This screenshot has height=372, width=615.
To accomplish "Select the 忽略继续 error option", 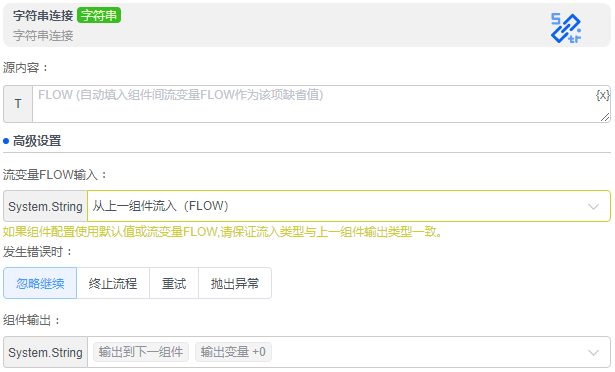I will [x=40, y=283].
